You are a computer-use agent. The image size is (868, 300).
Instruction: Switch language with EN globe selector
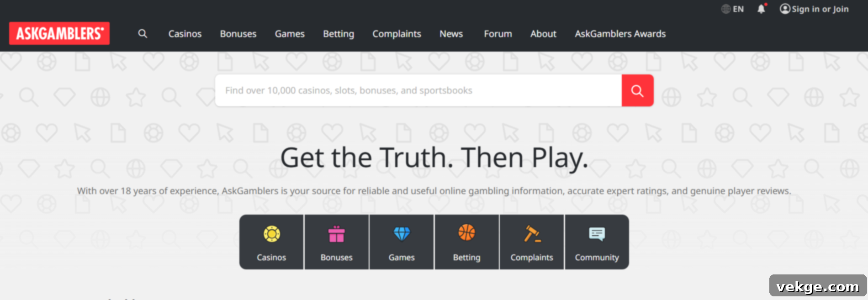click(x=732, y=9)
